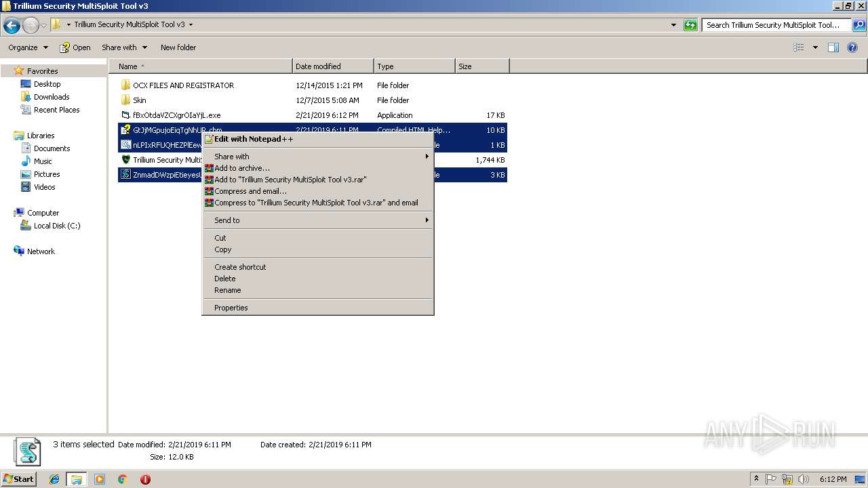868x488 pixels.
Task: Select the Skin folder
Action: (x=139, y=100)
